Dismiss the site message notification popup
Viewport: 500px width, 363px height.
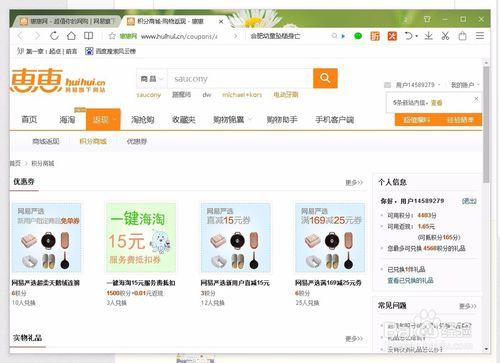tap(476, 99)
